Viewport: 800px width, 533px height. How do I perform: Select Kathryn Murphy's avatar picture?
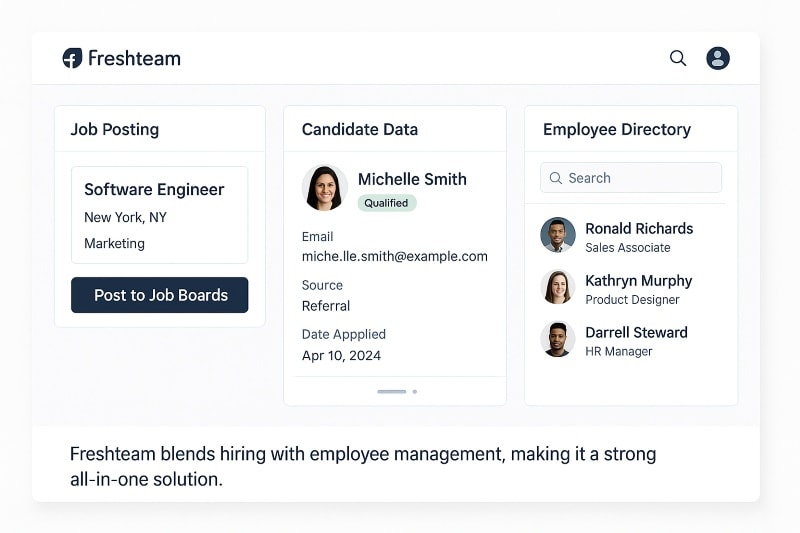[558, 288]
